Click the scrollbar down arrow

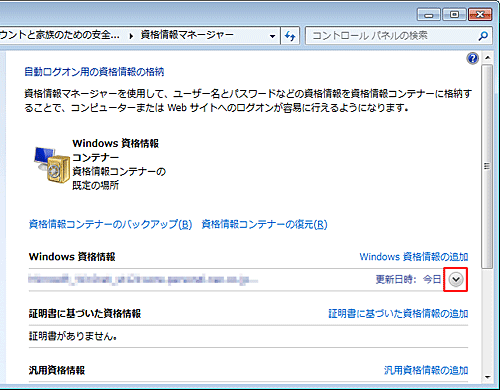(487, 377)
